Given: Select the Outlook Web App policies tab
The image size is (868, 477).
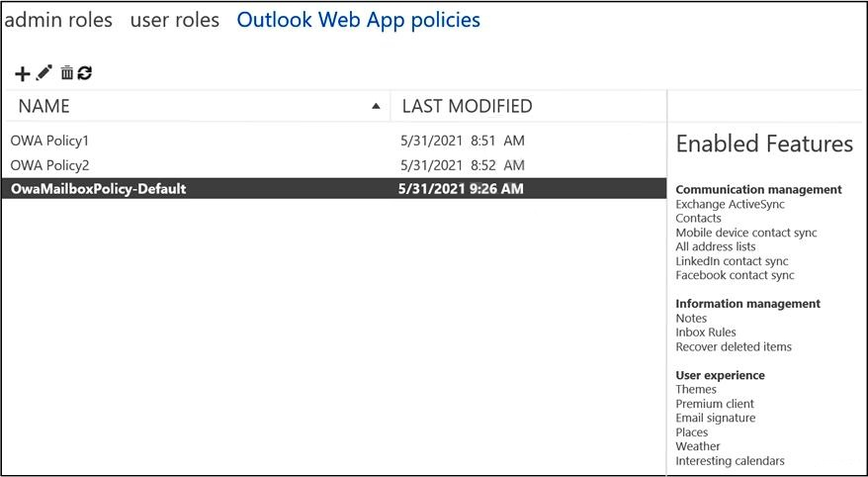Looking at the screenshot, I should point(358,20).
